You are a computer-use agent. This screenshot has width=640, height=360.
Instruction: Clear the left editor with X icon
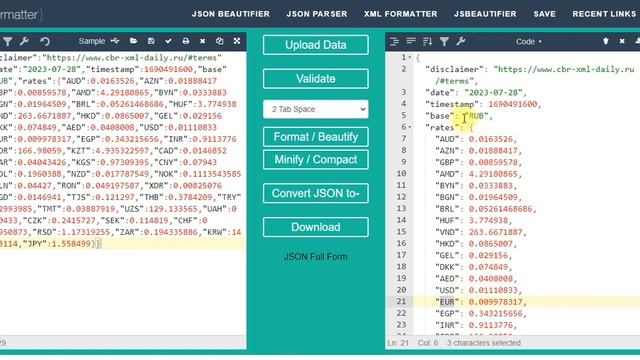(x=202, y=41)
